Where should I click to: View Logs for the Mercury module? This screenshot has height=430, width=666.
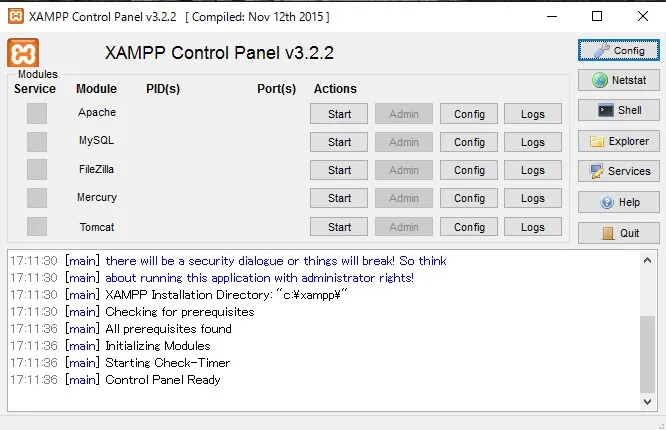[533, 198]
